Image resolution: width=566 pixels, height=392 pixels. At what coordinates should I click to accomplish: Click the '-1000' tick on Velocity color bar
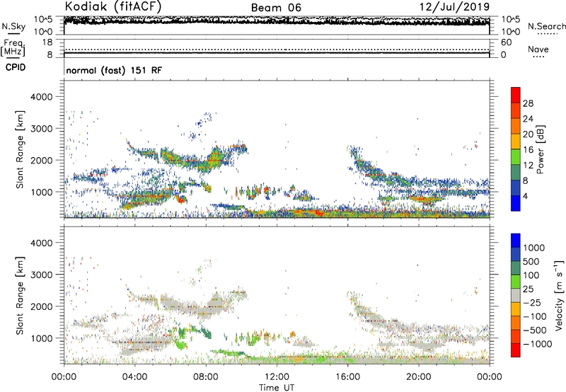coord(538,344)
